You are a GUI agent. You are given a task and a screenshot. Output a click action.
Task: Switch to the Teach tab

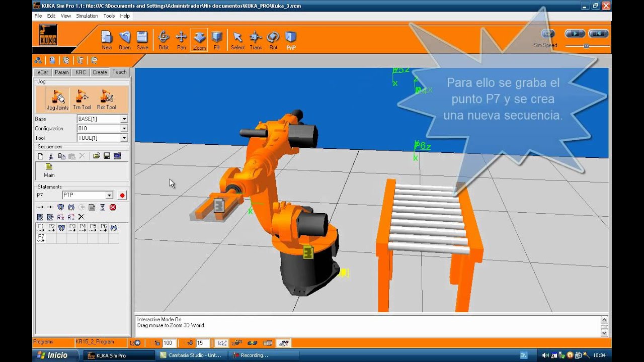pos(120,72)
